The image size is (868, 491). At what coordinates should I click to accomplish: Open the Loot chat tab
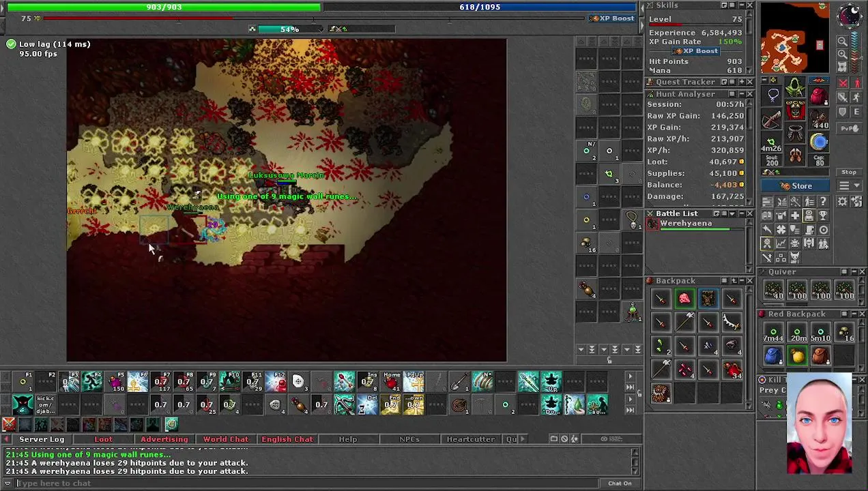click(x=103, y=439)
